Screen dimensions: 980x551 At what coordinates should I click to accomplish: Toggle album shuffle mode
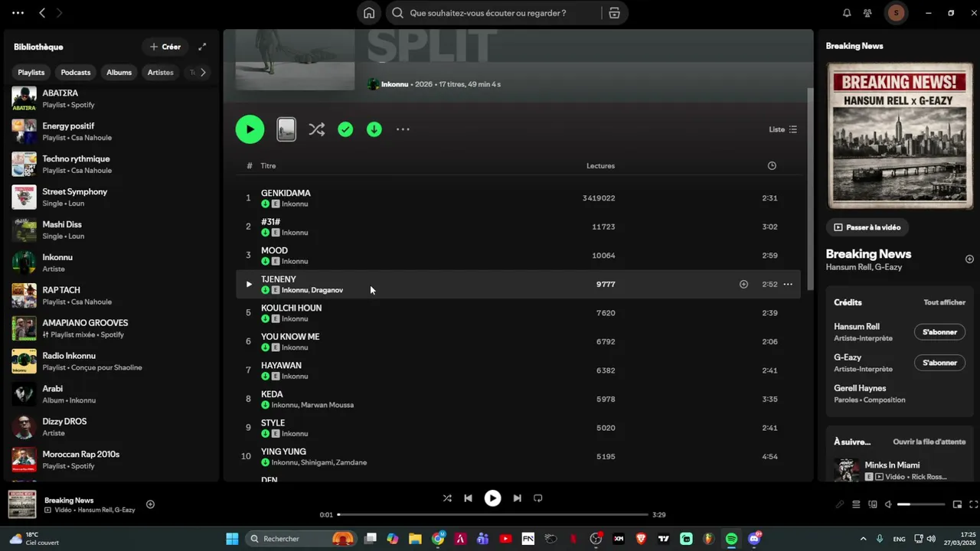316,129
